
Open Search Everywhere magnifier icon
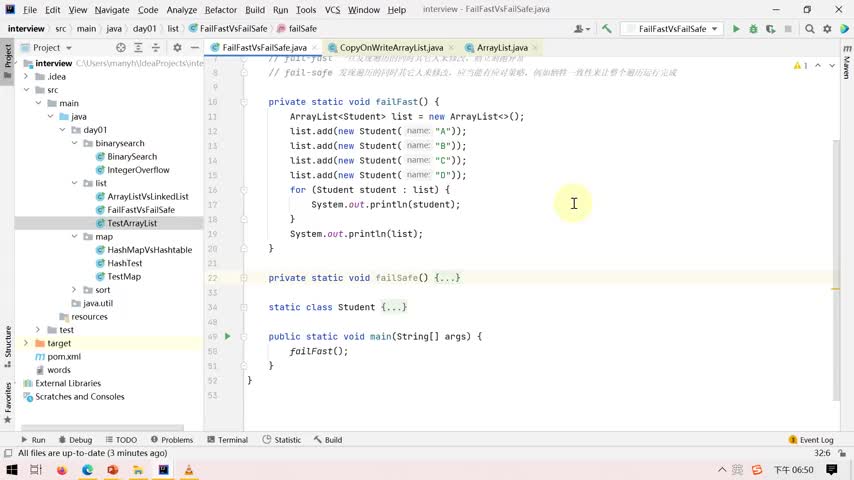[810, 29]
